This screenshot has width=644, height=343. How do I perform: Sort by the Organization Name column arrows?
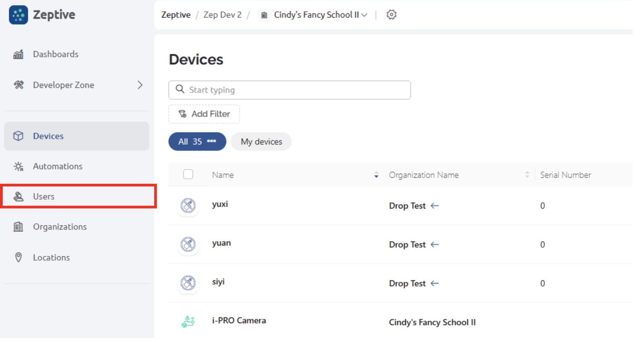pos(527,175)
